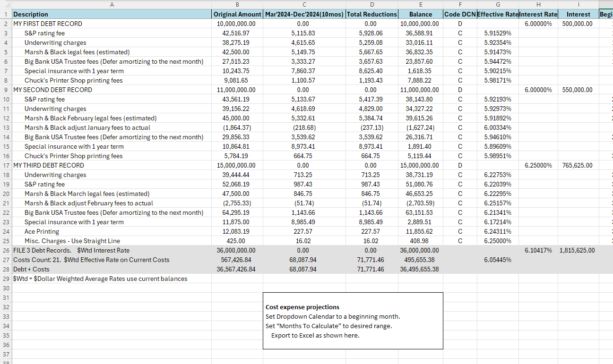The width and height of the screenshot is (613, 364).
Task: Select the 'D' code cell in row 17
Action: click(x=460, y=165)
